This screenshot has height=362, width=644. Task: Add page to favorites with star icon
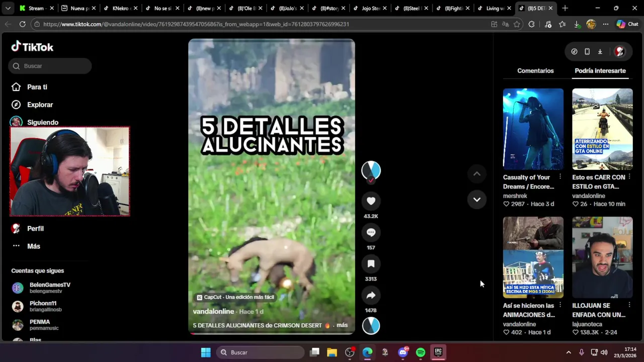pos(517,24)
